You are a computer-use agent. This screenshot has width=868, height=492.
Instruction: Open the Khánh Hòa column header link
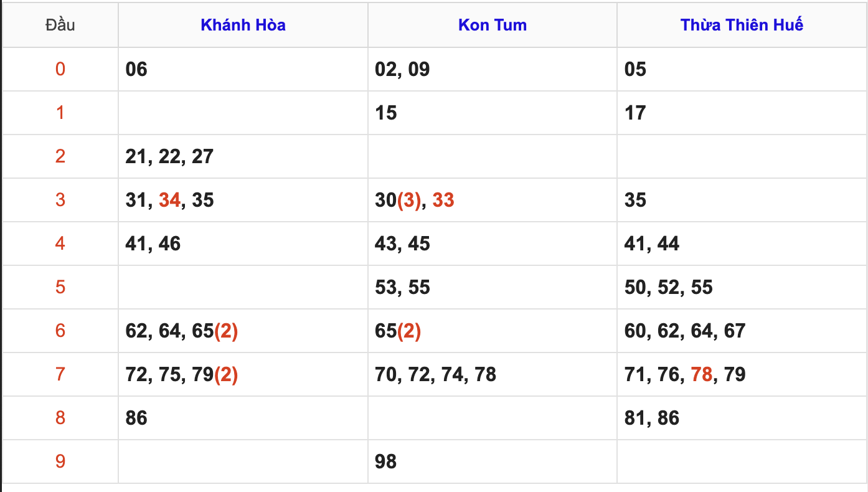[x=243, y=25]
